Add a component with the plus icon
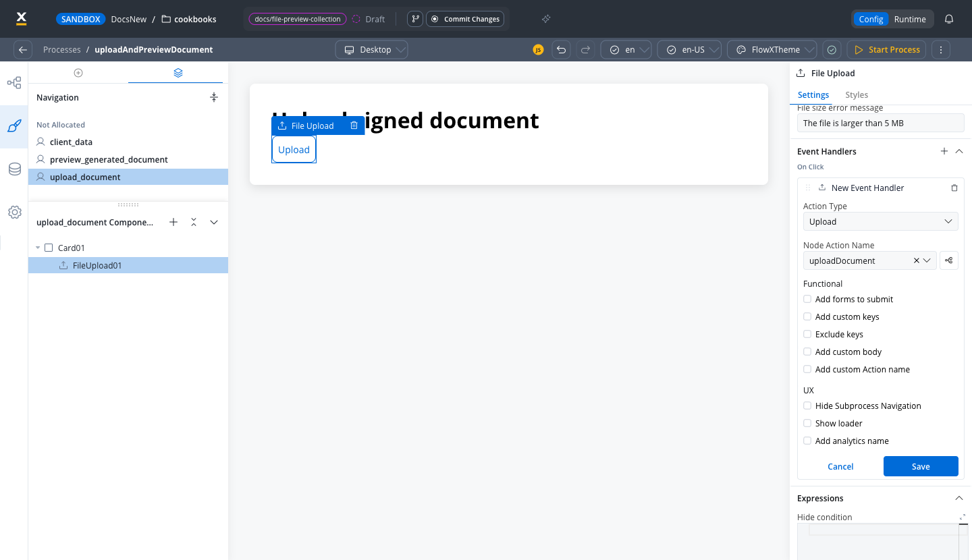The height and width of the screenshot is (560, 972). pos(173,222)
